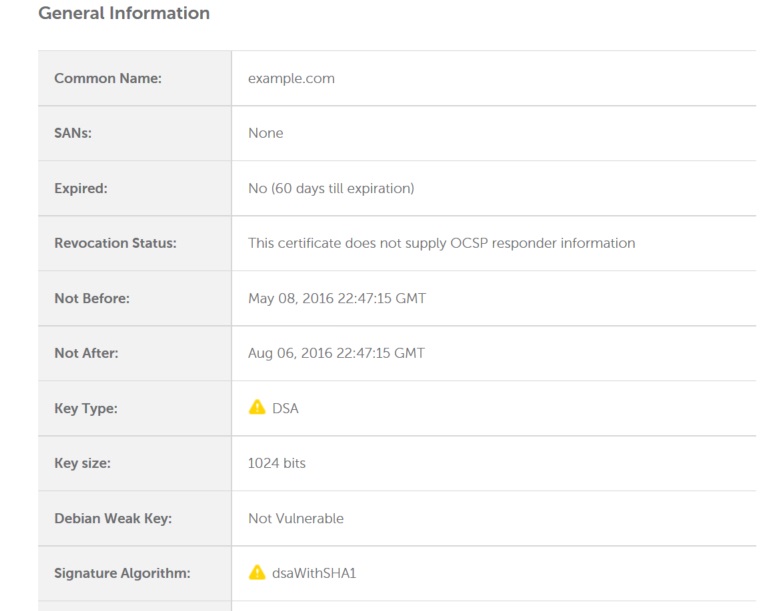The height and width of the screenshot is (611, 763).
Task: Select the SANs value None
Action: coord(266,133)
